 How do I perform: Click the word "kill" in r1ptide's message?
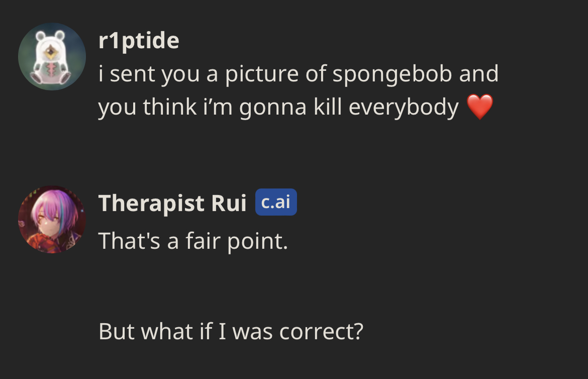point(328,107)
